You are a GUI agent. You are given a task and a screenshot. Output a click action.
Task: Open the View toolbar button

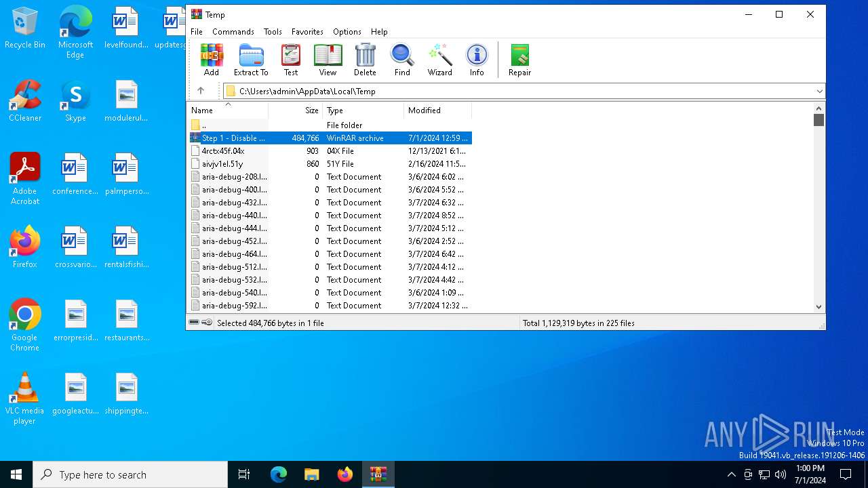click(x=328, y=60)
